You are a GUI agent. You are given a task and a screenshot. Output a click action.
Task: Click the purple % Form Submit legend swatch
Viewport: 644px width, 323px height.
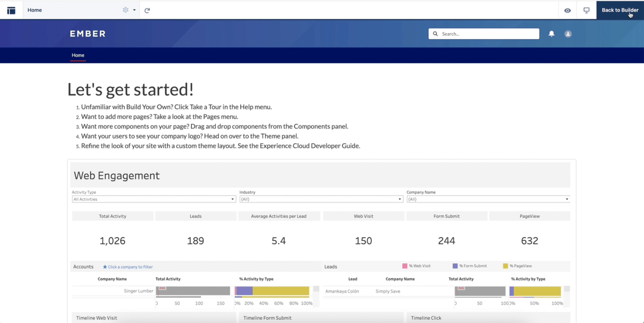(x=455, y=266)
